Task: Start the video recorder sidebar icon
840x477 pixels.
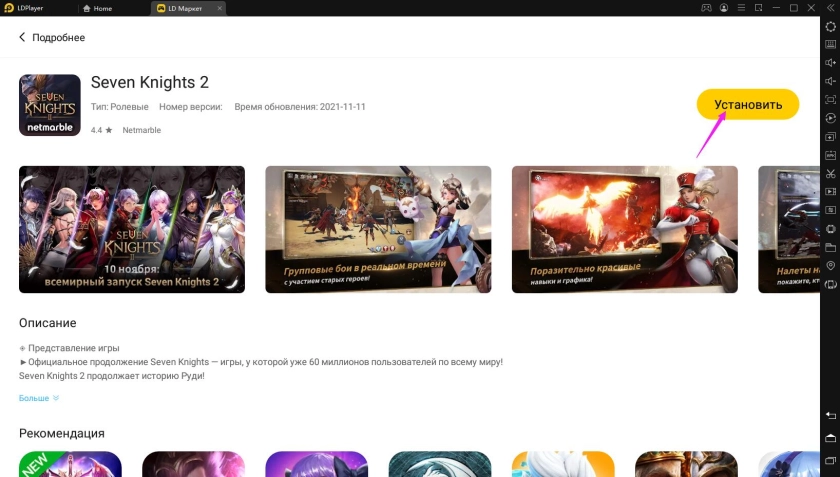Action: click(830, 191)
